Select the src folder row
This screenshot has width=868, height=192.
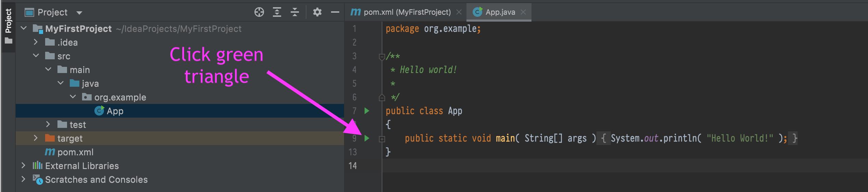coord(180,56)
